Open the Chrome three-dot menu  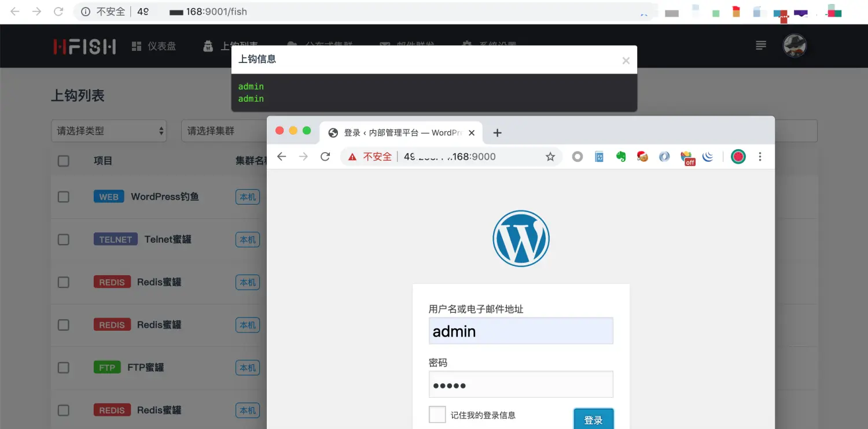[760, 157]
